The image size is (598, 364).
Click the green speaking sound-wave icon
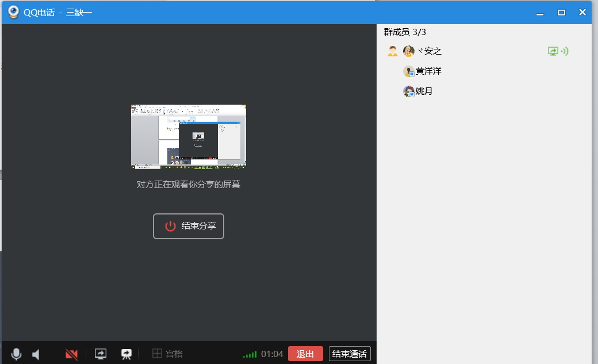(565, 51)
